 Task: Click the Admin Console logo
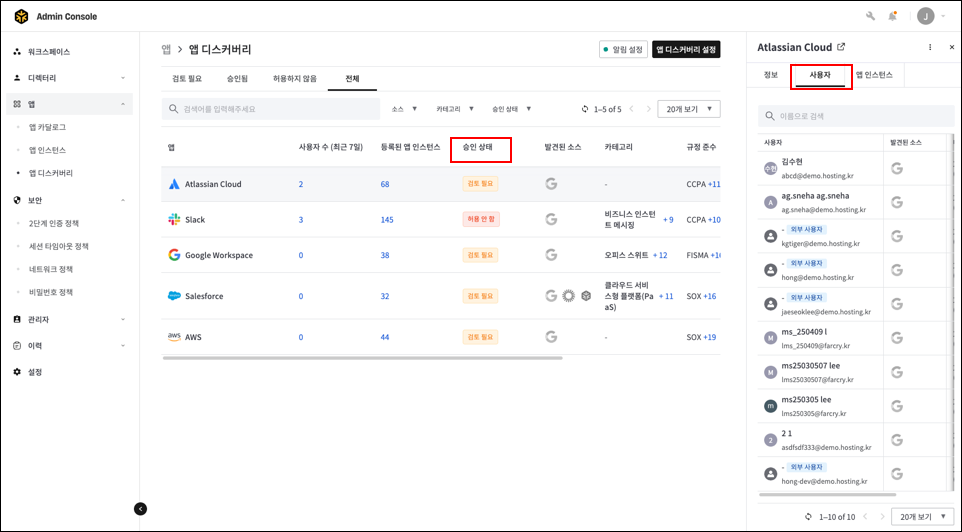point(21,16)
